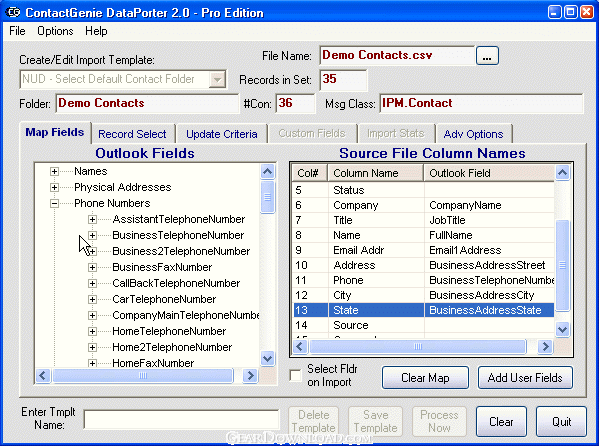Click Outlook Fields scroll up arrow
Viewport: 599px width, 446px height.
[x=267, y=172]
